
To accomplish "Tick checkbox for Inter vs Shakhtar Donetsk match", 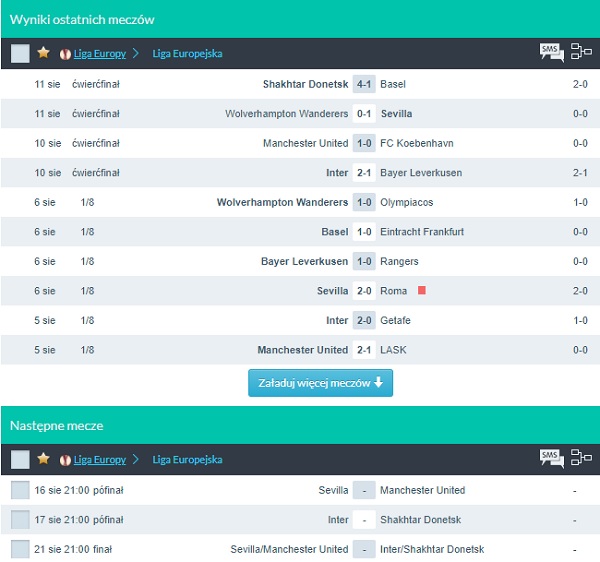I will point(20,520).
